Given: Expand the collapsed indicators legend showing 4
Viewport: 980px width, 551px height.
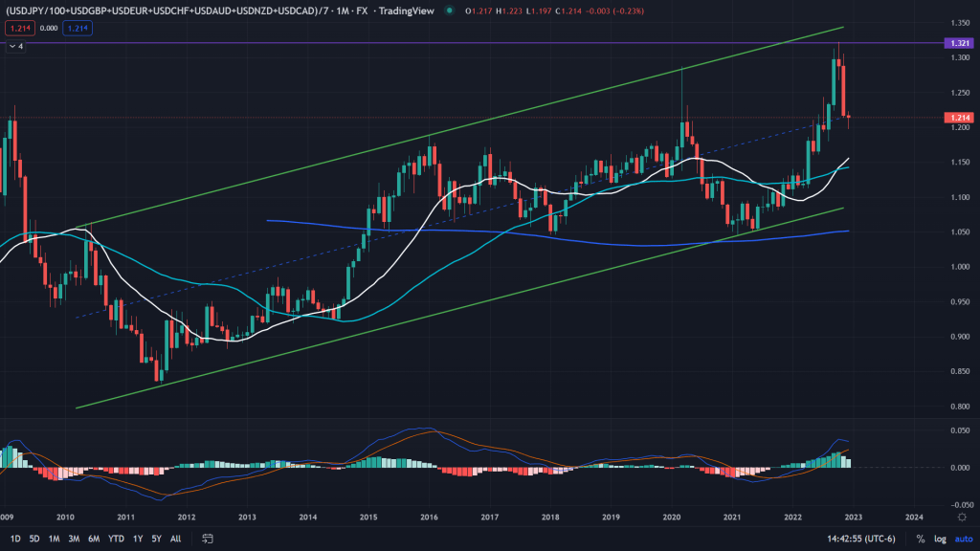Looking at the screenshot, I should click(15, 45).
